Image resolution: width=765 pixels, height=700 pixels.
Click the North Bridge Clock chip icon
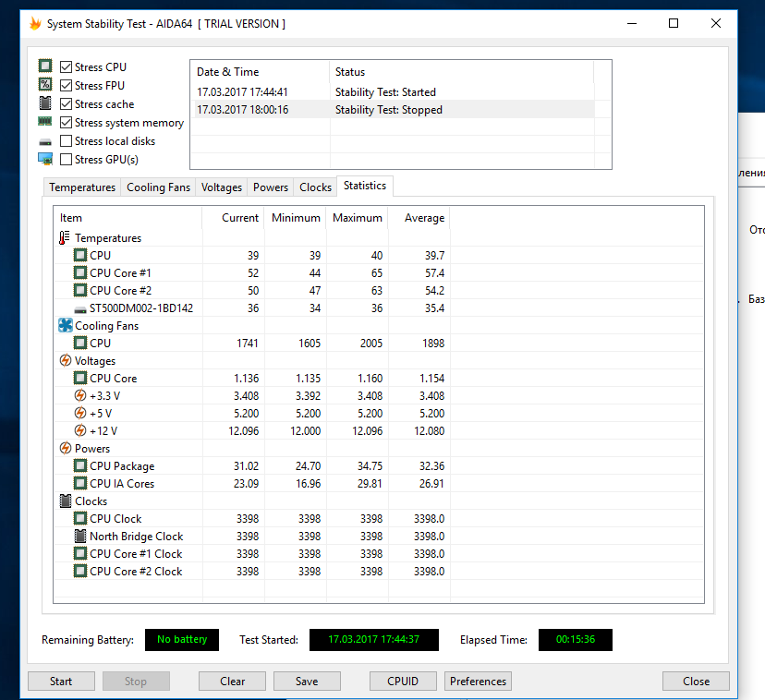[80, 537]
